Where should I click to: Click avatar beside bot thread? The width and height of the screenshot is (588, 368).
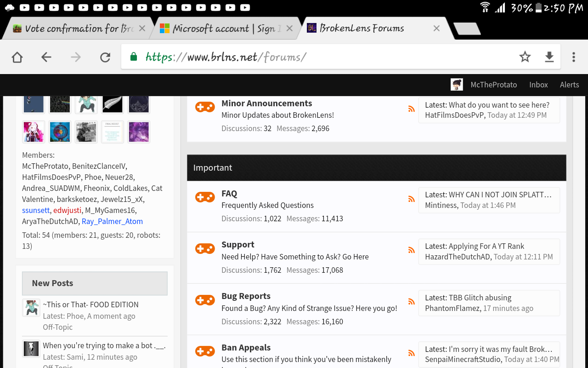[x=31, y=349]
